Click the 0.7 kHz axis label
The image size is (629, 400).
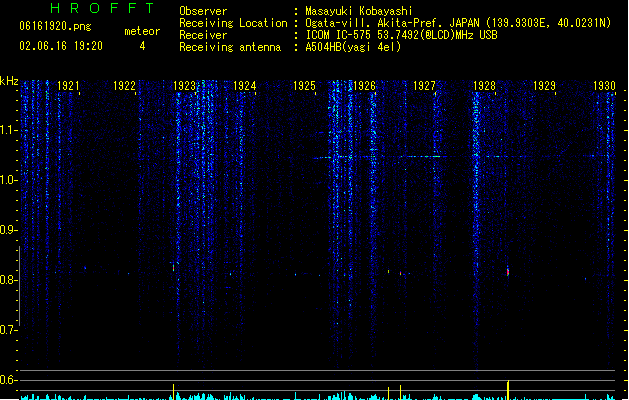point(8,330)
